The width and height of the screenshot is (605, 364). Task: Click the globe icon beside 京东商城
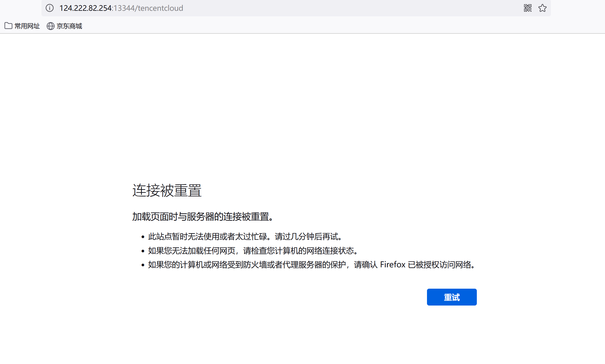point(51,26)
